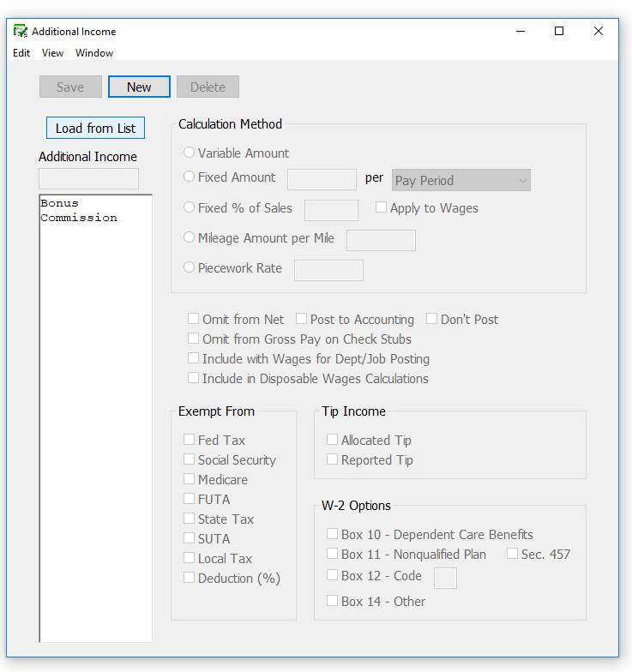Click the New button
The image size is (632, 672).
coord(139,87)
